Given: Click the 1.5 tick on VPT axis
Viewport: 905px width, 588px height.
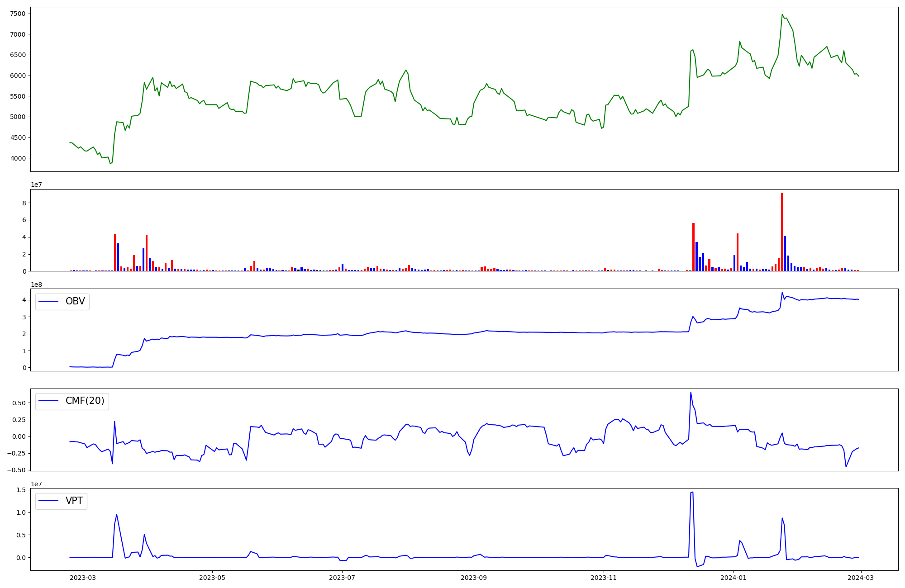Looking at the screenshot, I should point(21,490).
